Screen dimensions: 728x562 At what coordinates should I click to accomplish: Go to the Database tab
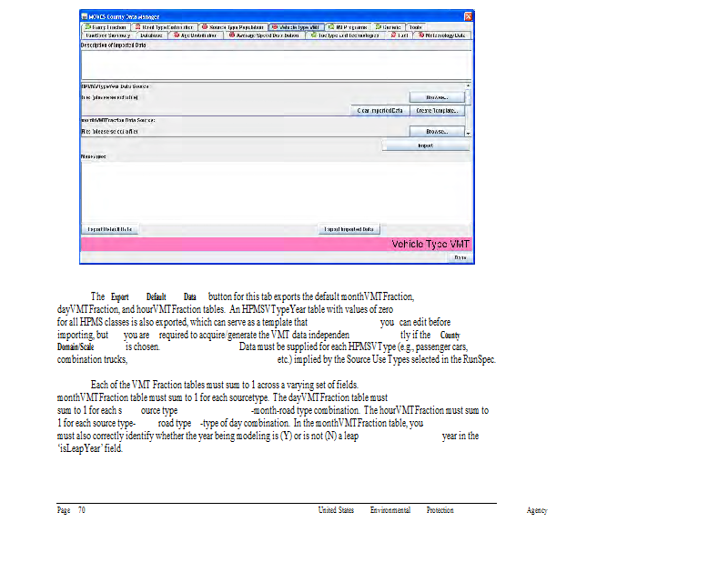click(151, 35)
